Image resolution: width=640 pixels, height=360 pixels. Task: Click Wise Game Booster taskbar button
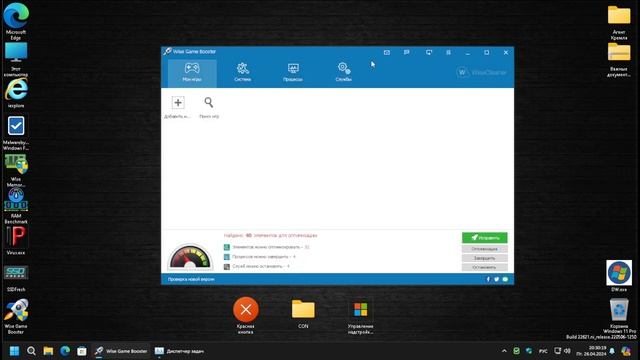click(x=121, y=351)
